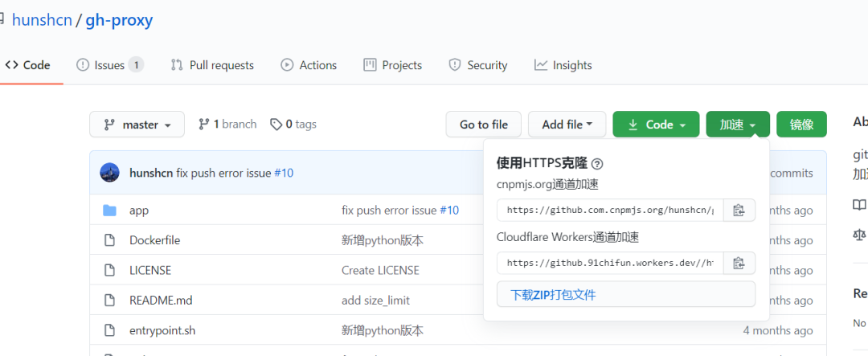Switch to the Issues tab
Image resolution: width=868 pixels, height=356 pixels.
pyautogui.click(x=109, y=65)
